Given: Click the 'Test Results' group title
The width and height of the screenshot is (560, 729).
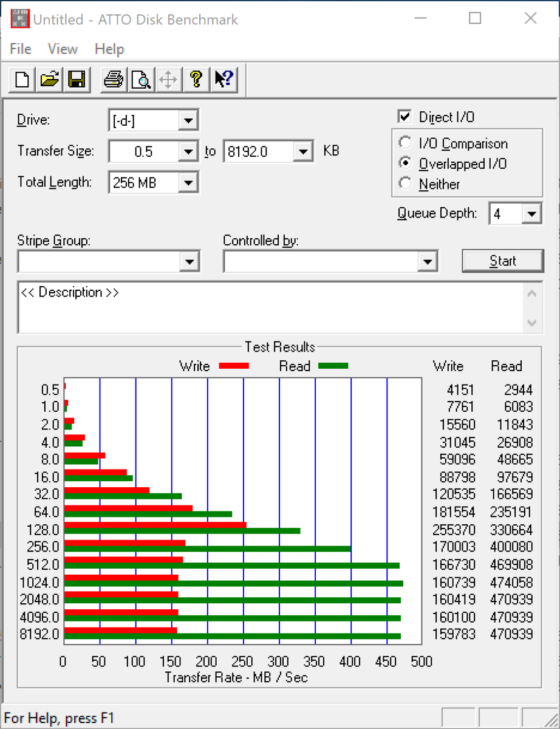Looking at the screenshot, I should [280, 347].
